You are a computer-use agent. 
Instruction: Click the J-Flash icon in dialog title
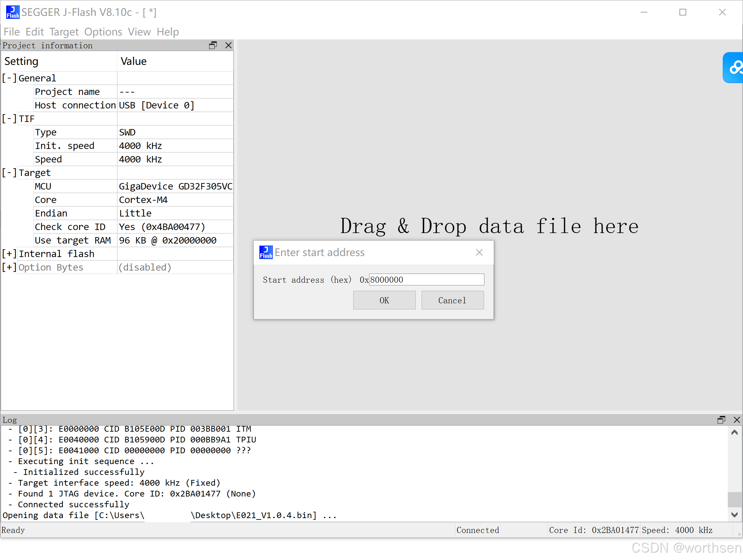[266, 252]
